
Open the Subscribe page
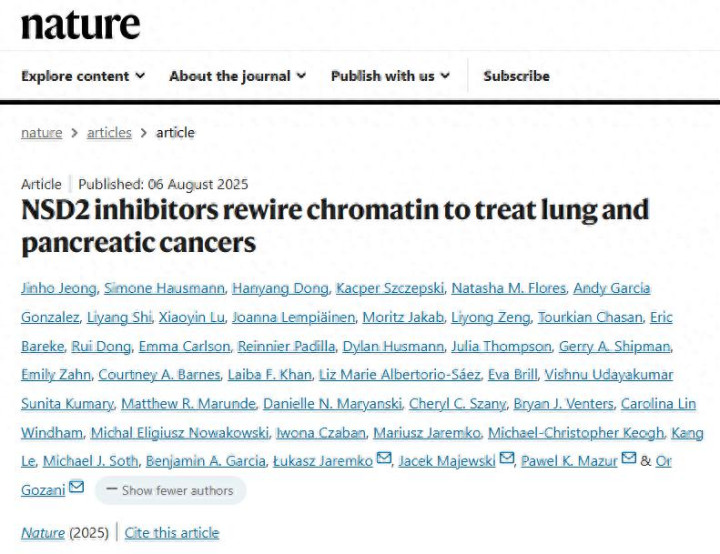coord(517,76)
